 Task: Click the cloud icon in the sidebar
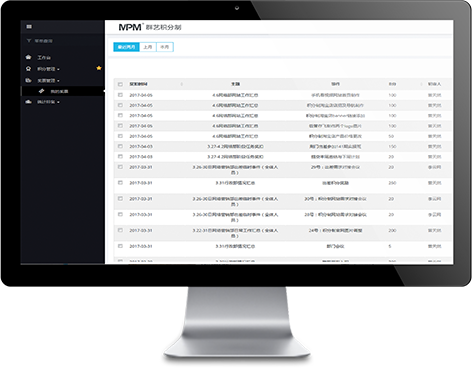pyautogui.click(x=28, y=102)
